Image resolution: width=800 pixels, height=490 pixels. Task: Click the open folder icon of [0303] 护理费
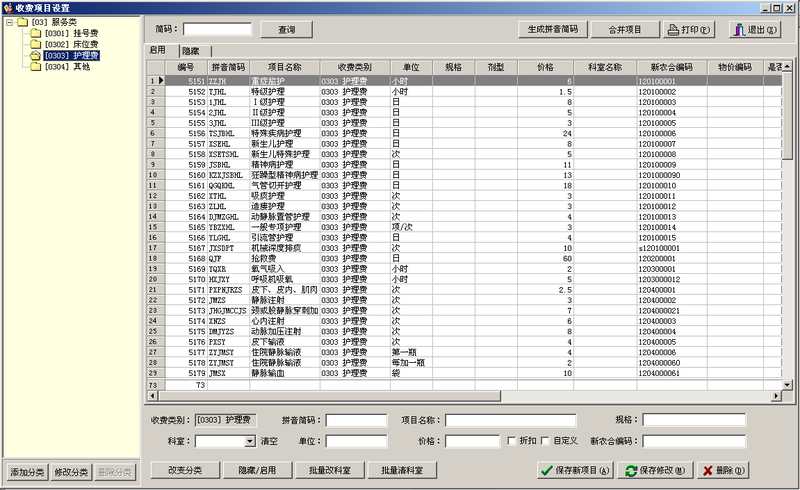(x=35, y=56)
